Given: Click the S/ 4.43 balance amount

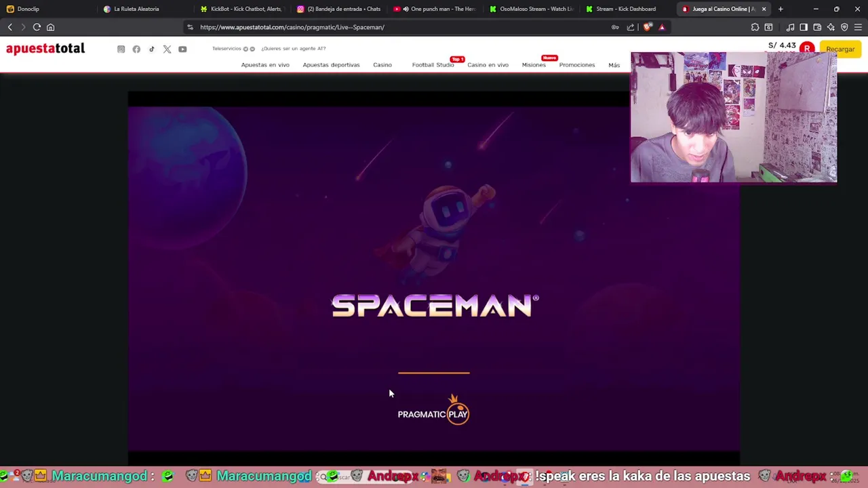Looking at the screenshot, I should click(782, 45).
